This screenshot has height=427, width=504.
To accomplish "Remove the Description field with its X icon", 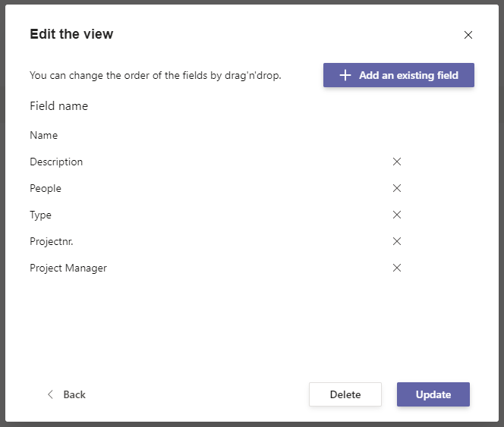I will click(396, 162).
